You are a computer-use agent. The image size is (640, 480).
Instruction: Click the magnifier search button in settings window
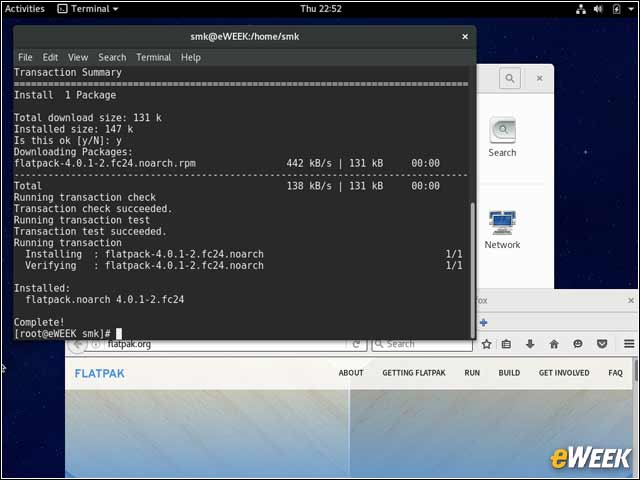[510, 78]
